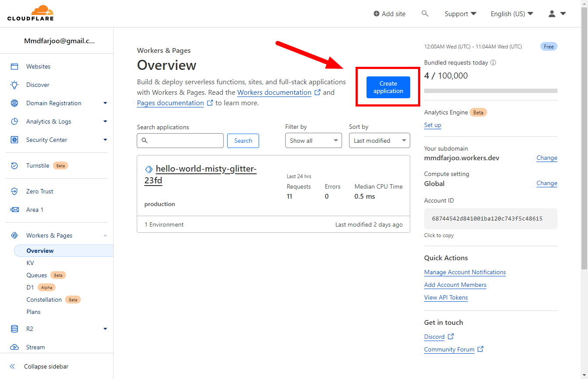Open View API Tokens link
The image size is (588, 379).
click(446, 297)
